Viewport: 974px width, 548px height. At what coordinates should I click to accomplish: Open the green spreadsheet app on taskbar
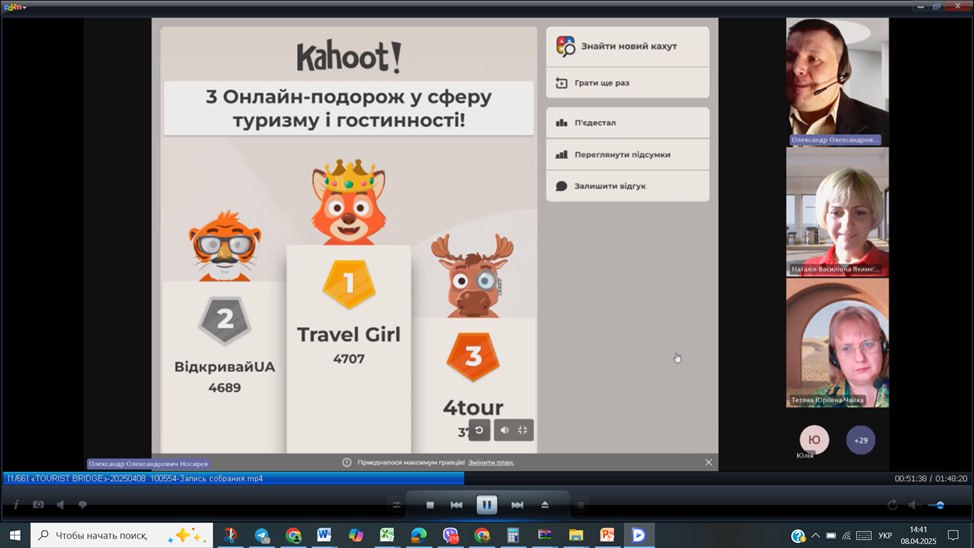pos(387,535)
